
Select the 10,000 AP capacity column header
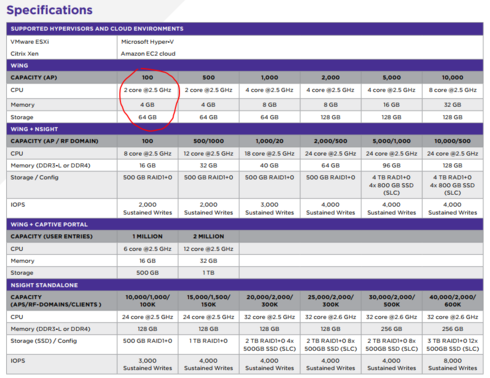coord(453,77)
